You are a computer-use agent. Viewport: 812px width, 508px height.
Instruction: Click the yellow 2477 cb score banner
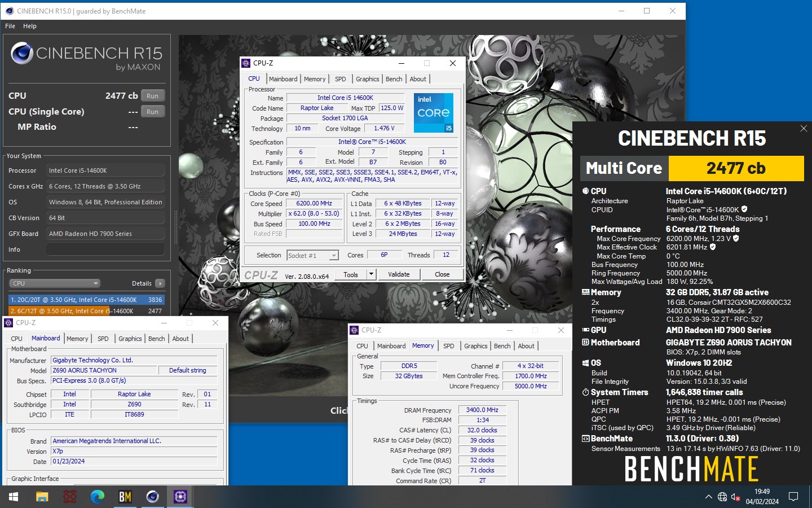point(736,168)
